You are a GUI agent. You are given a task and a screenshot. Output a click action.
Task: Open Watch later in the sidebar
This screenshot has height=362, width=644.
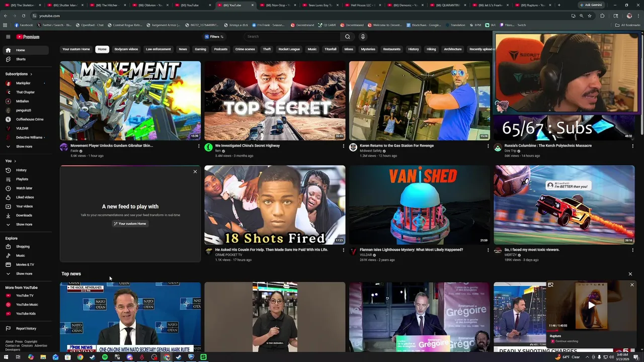click(27, 188)
